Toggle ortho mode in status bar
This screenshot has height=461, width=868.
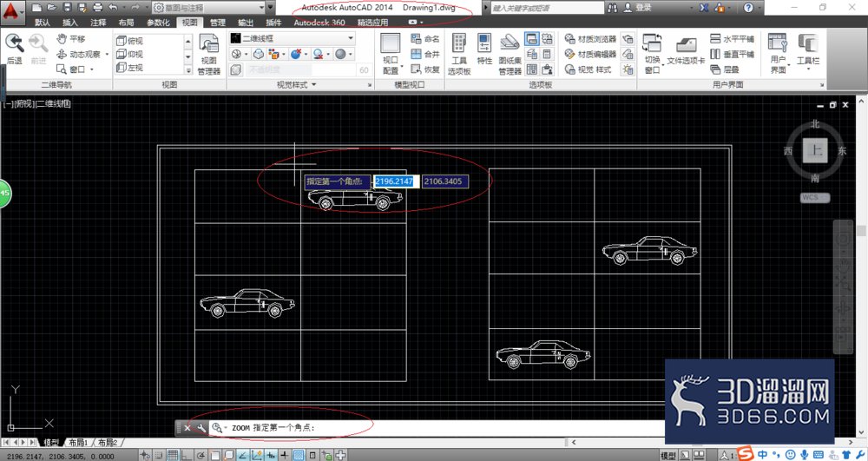187,456
